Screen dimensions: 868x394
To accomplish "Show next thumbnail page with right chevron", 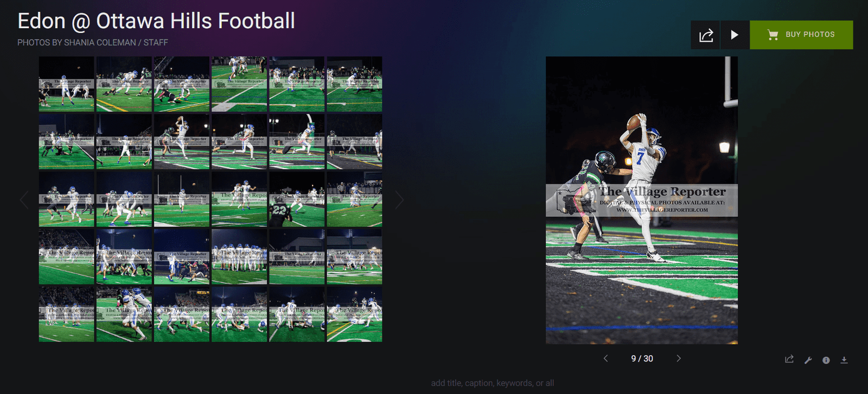I will 399,200.
